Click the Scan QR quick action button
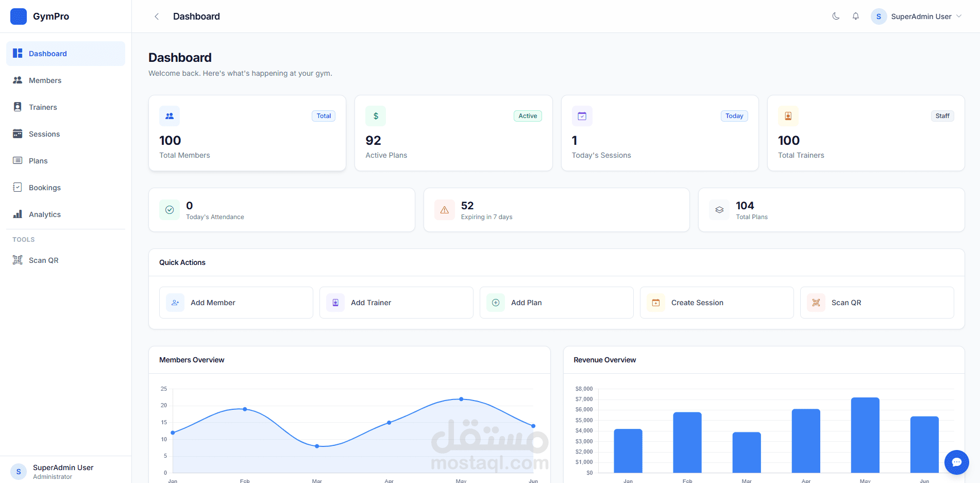 pyautogui.click(x=877, y=303)
